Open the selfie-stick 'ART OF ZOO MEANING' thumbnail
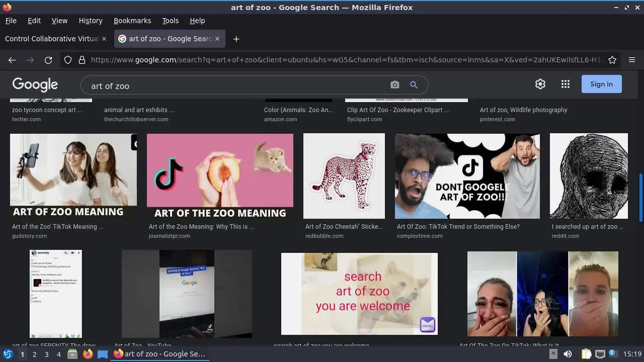The width and height of the screenshot is (644, 362). click(x=73, y=176)
